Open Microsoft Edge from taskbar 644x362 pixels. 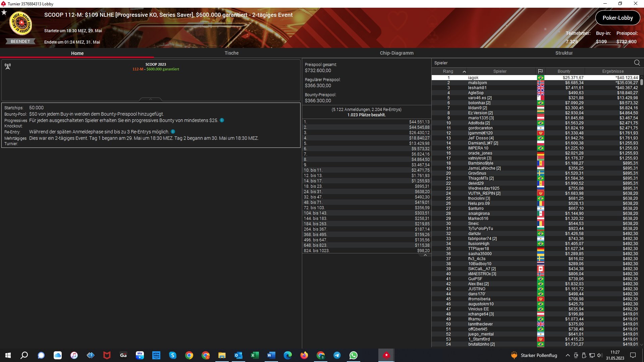click(288, 355)
